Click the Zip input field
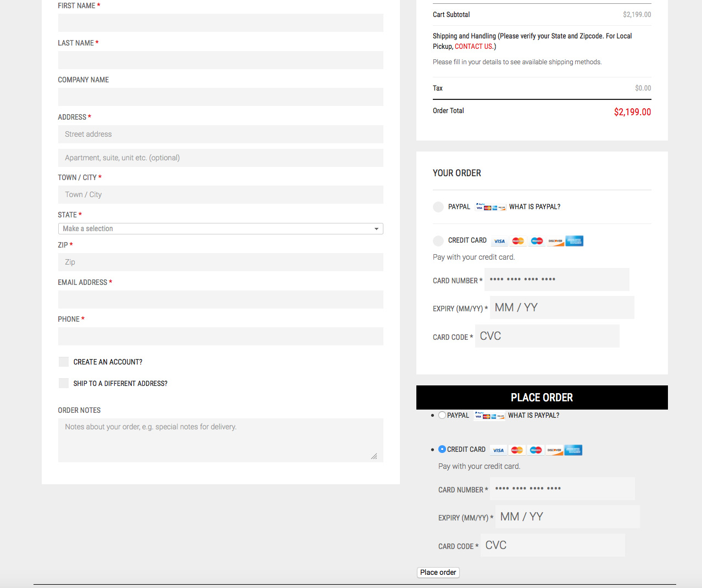 coord(220,262)
